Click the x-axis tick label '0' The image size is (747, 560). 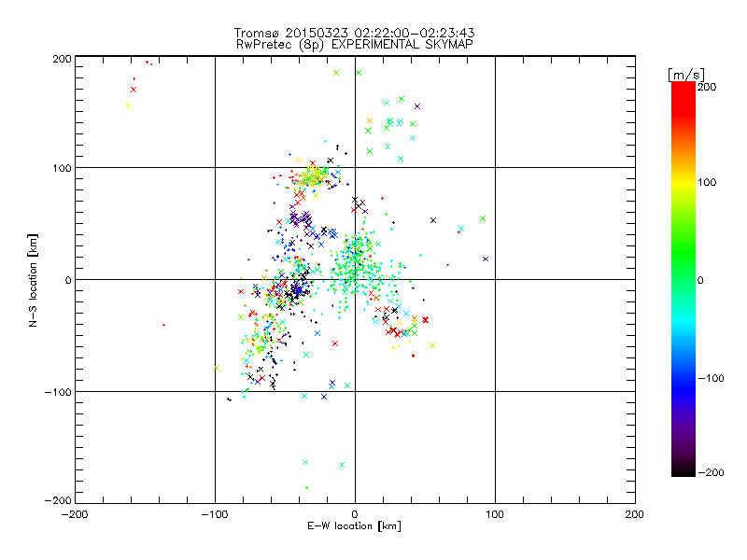click(355, 515)
